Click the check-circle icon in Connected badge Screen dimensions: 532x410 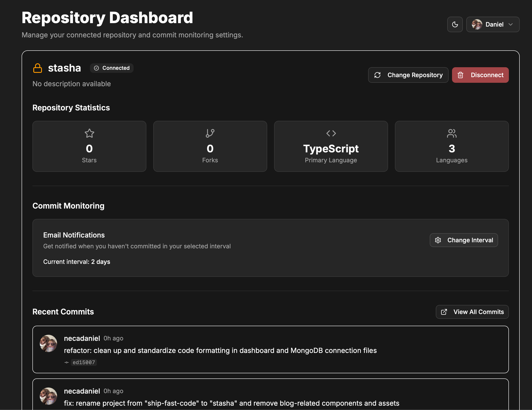pyautogui.click(x=96, y=68)
